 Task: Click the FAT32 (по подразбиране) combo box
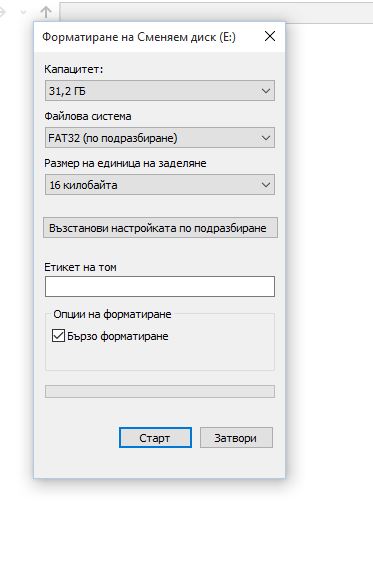[x=160, y=138]
